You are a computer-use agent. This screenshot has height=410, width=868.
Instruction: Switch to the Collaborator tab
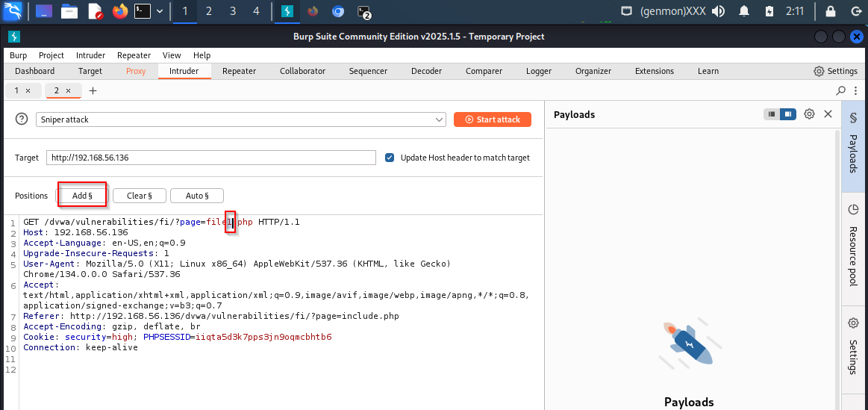pyautogui.click(x=303, y=71)
